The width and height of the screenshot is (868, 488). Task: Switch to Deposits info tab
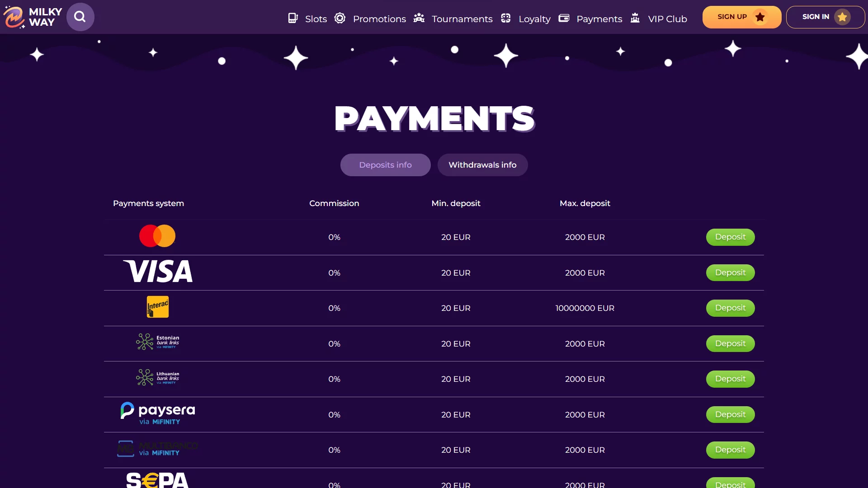[x=386, y=165]
